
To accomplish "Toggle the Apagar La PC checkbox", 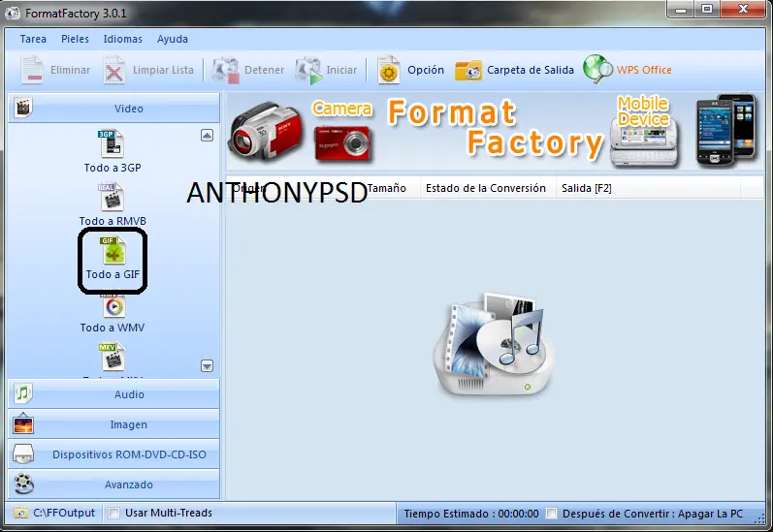I will pyautogui.click(x=552, y=514).
